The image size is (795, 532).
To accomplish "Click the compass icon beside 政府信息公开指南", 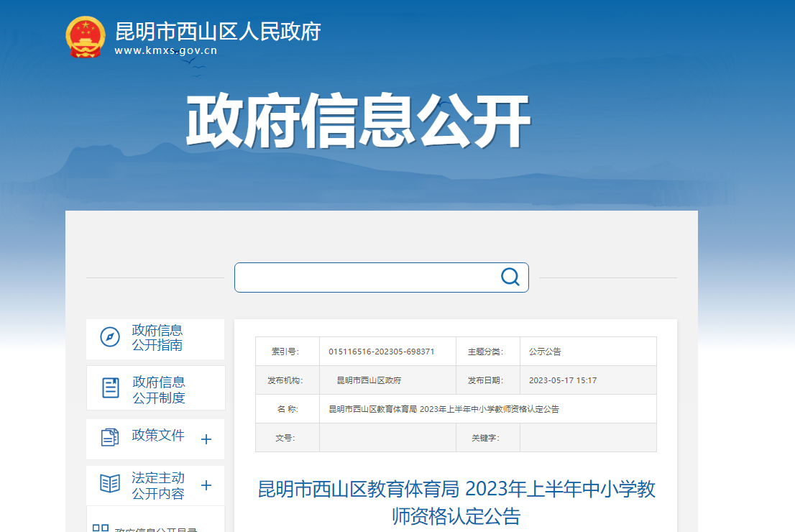I will [x=110, y=336].
